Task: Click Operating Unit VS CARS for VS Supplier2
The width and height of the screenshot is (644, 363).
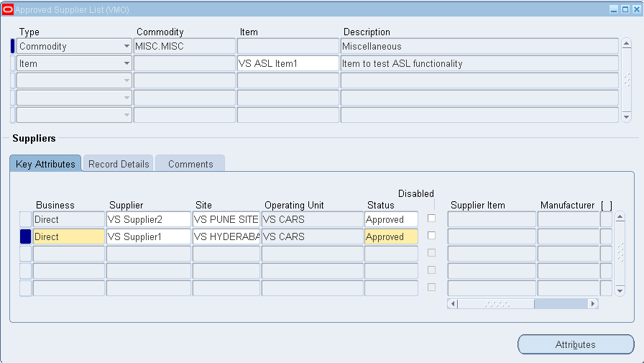Action: 312,220
